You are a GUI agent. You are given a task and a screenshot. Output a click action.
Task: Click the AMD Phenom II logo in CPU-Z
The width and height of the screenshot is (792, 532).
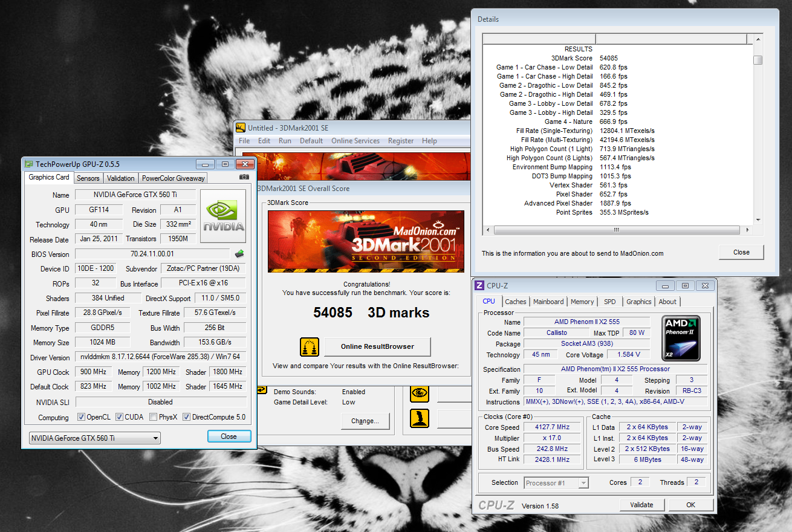[681, 339]
